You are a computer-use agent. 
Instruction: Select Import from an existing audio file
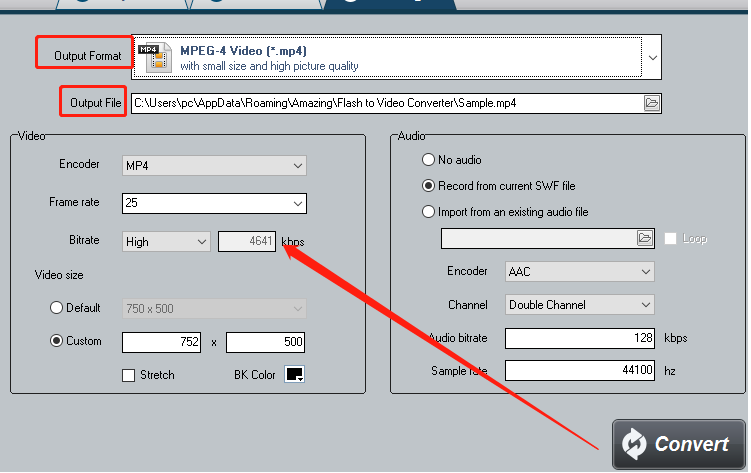[428, 212]
